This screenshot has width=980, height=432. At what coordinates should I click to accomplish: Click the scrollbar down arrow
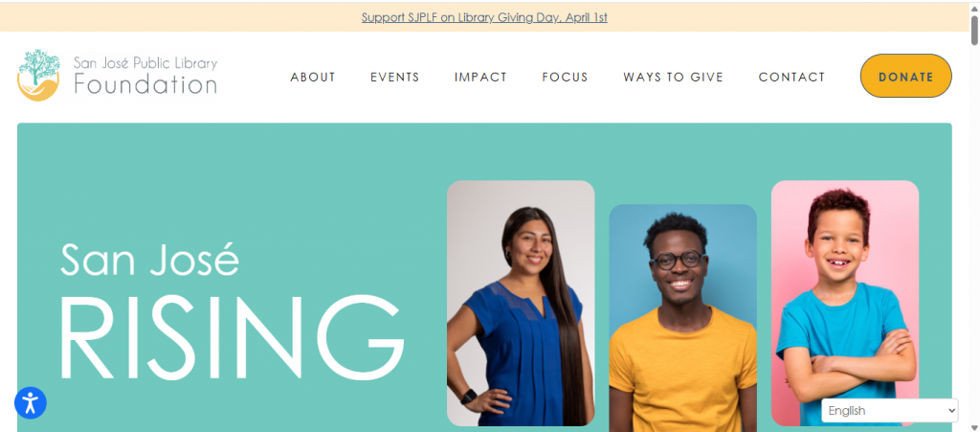click(x=974, y=427)
